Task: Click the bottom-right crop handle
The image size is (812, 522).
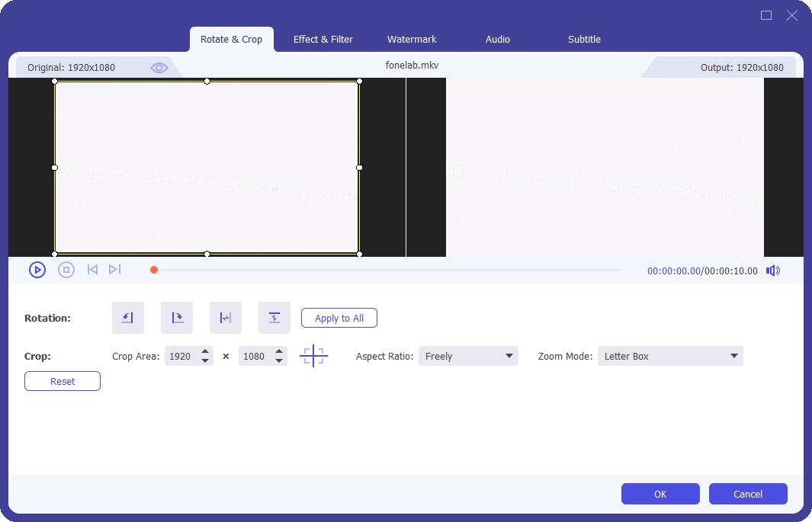Action: tap(359, 254)
